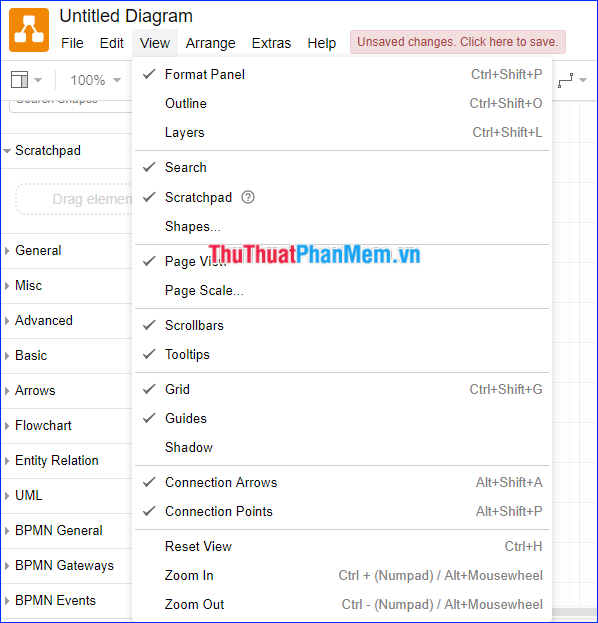Expand the Arrows shapes section
Image resolution: width=598 pixels, height=623 pixels.
[67, 391]
